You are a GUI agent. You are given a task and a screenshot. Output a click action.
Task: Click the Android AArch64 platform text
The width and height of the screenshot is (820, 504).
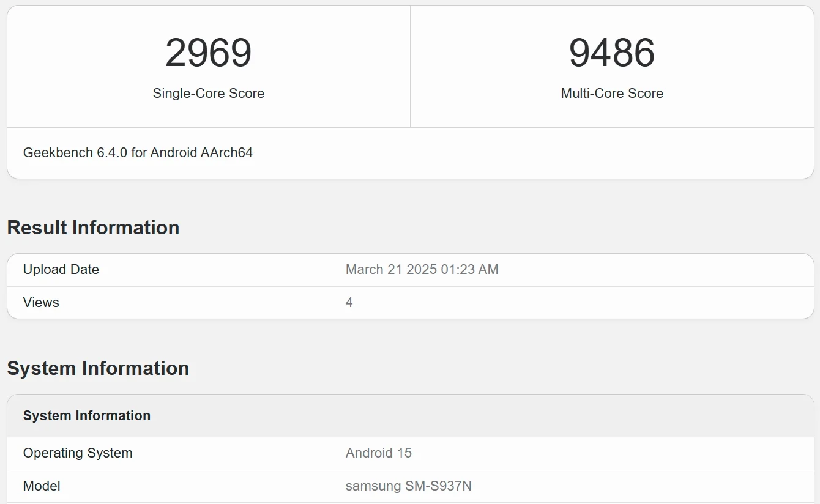click(x=201, y=153)
